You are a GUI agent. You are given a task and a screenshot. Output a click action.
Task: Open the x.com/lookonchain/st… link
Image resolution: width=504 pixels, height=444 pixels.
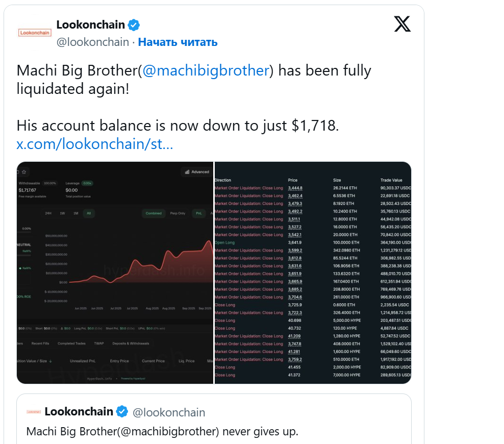(x=95, y=144)
